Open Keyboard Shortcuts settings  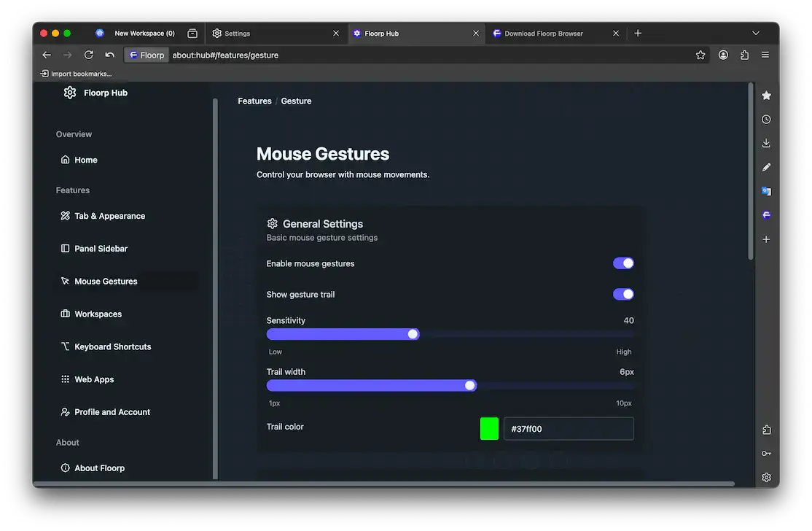[112, 346]
